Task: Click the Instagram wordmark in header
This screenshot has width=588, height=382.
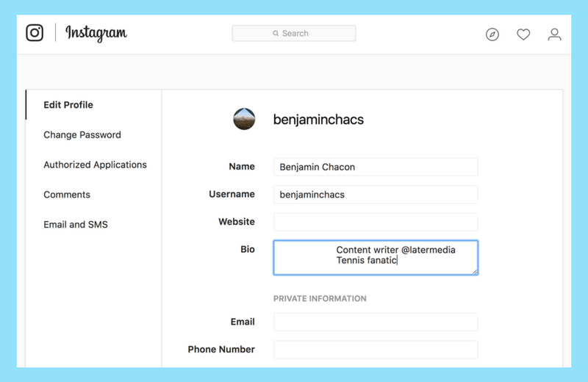Action: [96, 33]
